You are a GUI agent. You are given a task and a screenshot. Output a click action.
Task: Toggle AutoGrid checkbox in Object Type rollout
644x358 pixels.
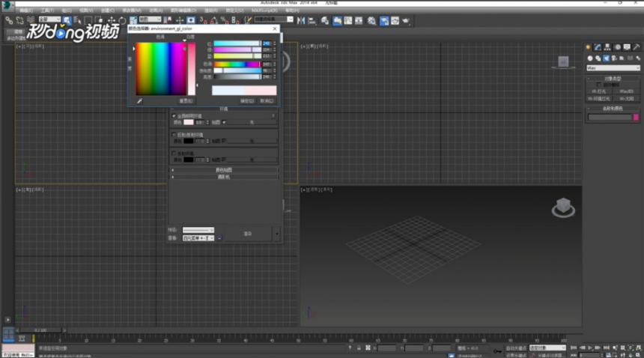599,85
